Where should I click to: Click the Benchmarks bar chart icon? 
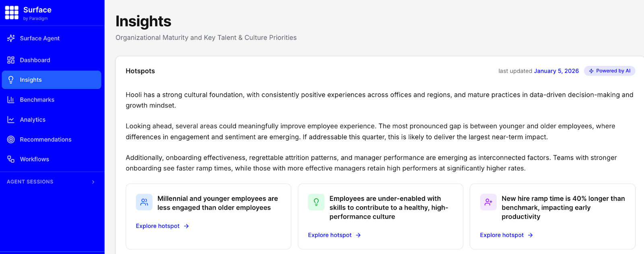tap(11, 100)
